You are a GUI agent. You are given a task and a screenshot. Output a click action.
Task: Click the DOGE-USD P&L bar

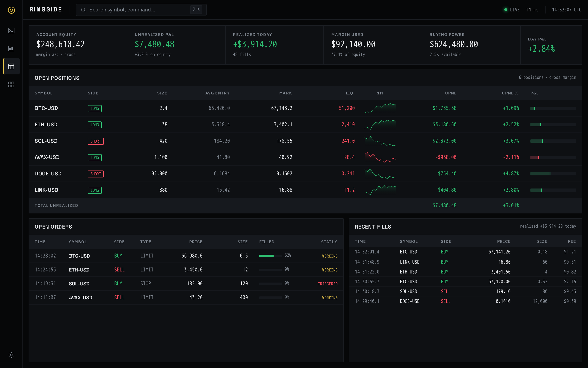(x=553, y=174)
